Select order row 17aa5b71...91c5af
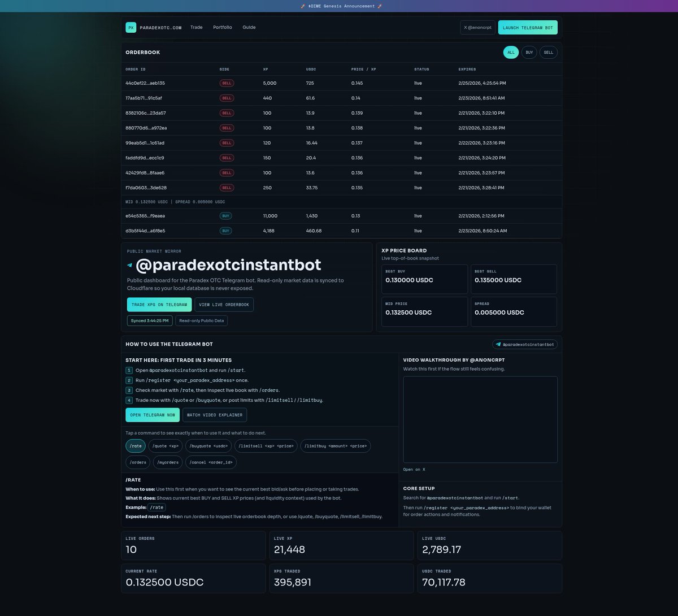 (x=341, y=98)
